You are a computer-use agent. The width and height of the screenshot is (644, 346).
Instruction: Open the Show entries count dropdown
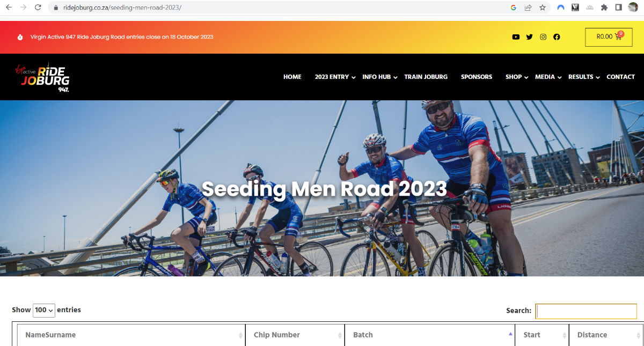(x=44, y=310)
